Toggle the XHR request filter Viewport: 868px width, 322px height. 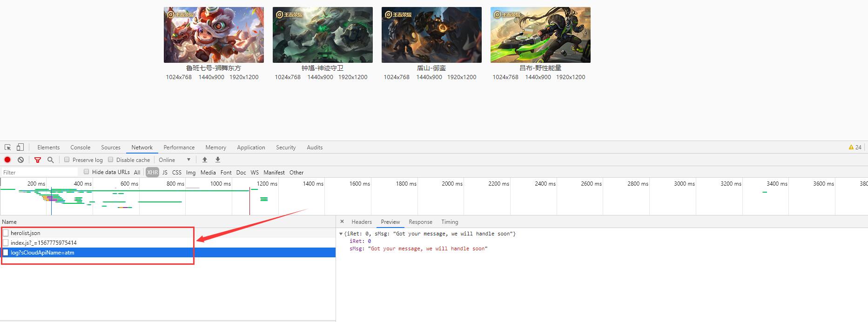153,172
